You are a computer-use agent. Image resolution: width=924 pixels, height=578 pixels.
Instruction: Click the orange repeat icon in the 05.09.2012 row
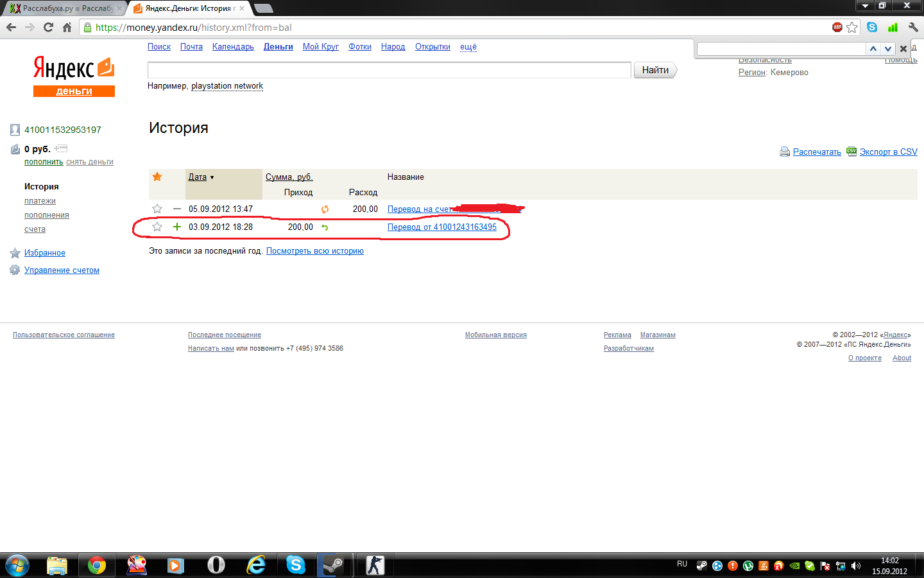(x=325, y=209)
